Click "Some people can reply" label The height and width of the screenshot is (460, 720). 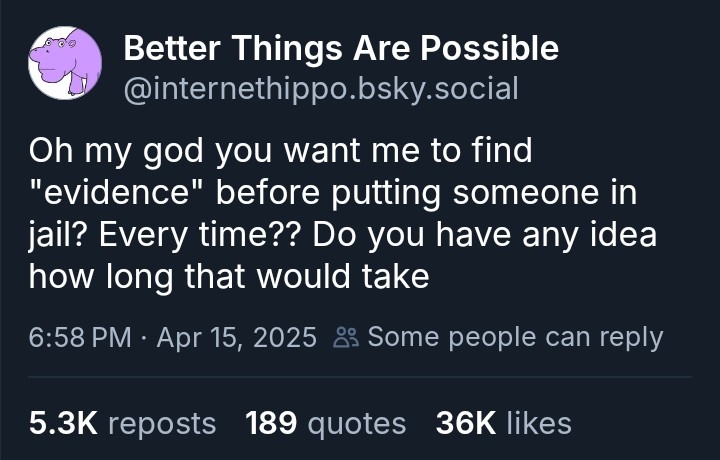point(515,337)
